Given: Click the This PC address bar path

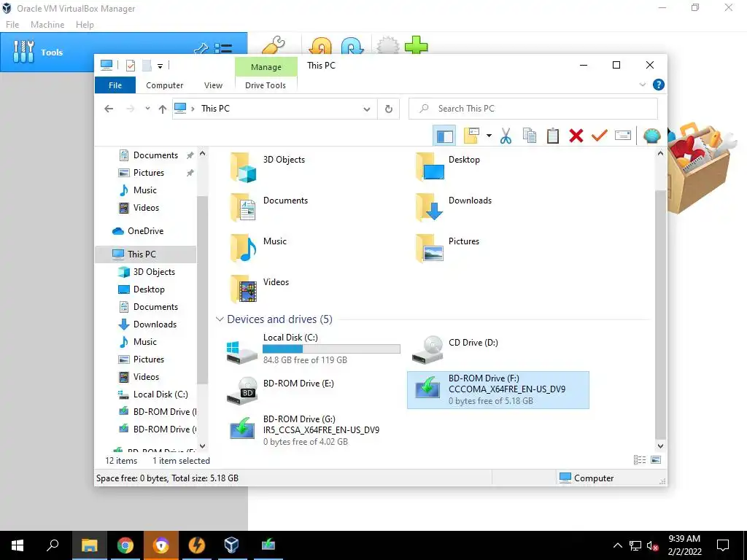Looking at the screenshot, I should [x=215, y=109].
